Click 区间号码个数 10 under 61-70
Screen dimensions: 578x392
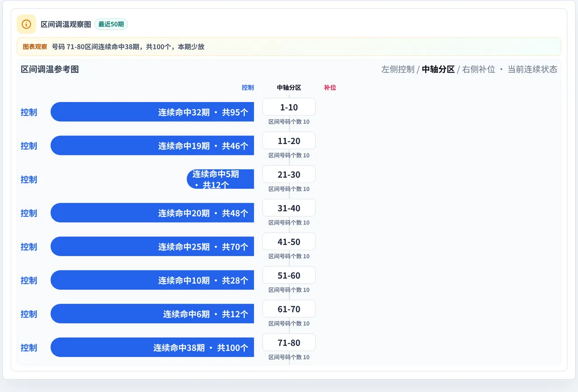[x=289, y=324]
